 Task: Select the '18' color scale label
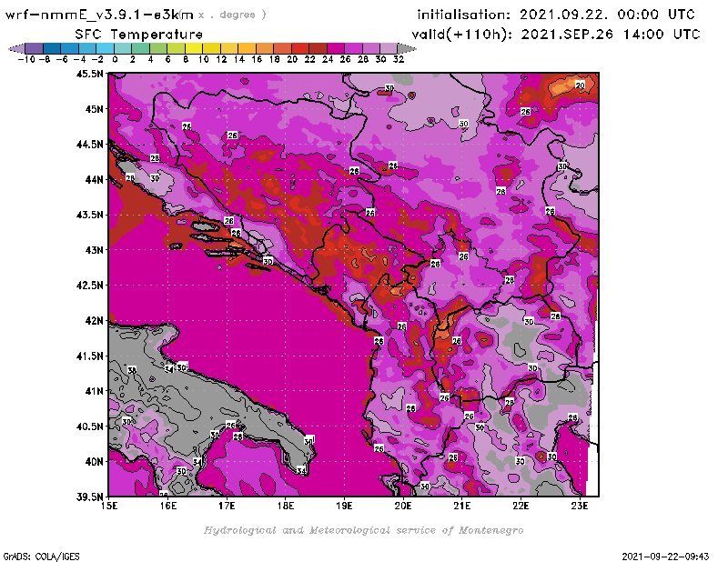[275, 59]
